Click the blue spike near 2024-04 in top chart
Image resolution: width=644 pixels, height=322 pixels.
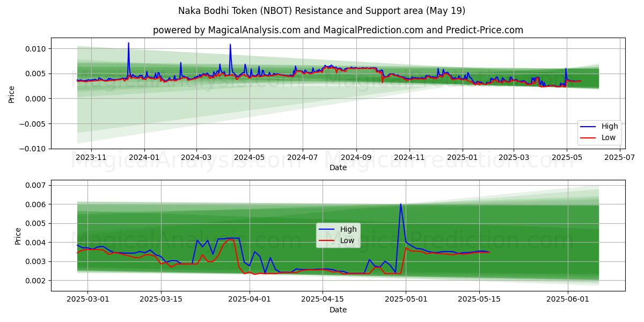point(230,45)
